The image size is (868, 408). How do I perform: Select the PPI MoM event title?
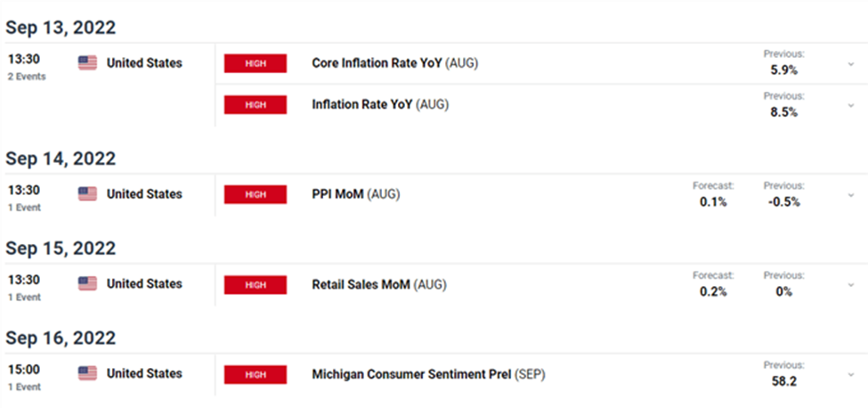(355, 194)
